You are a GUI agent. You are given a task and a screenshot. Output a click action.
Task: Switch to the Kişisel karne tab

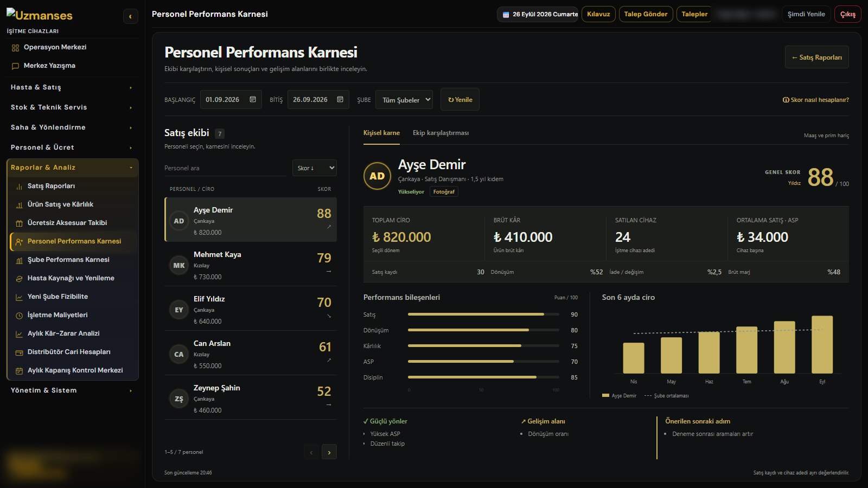click(x=381, y=133)
